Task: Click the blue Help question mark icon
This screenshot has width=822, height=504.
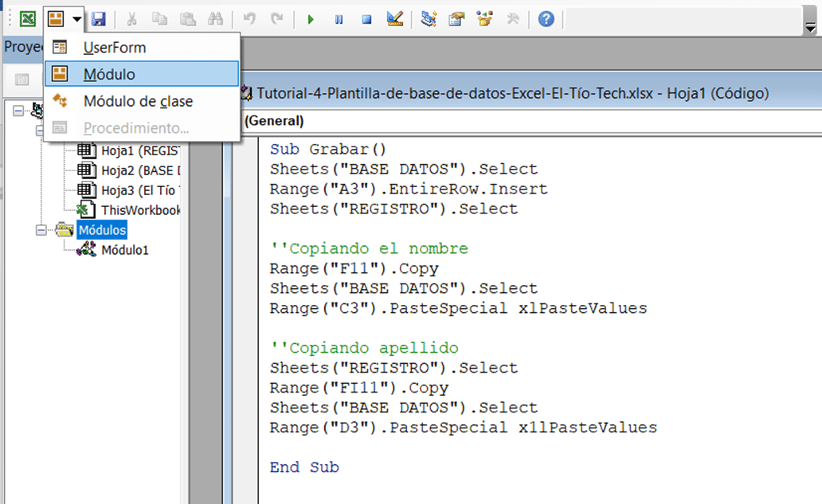Action: (x=546, y=19)
